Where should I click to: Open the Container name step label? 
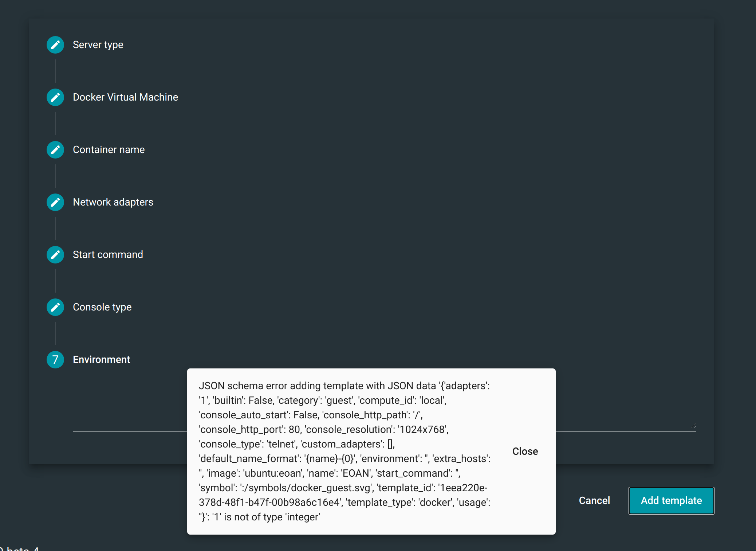pyautogui.click(x=109, y=149)
